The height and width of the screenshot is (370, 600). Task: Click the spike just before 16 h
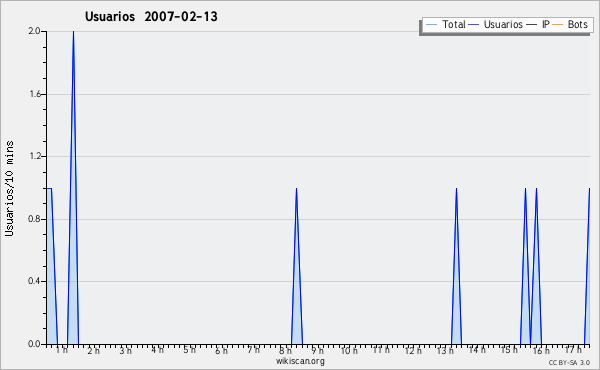click(x=536, y=266)
